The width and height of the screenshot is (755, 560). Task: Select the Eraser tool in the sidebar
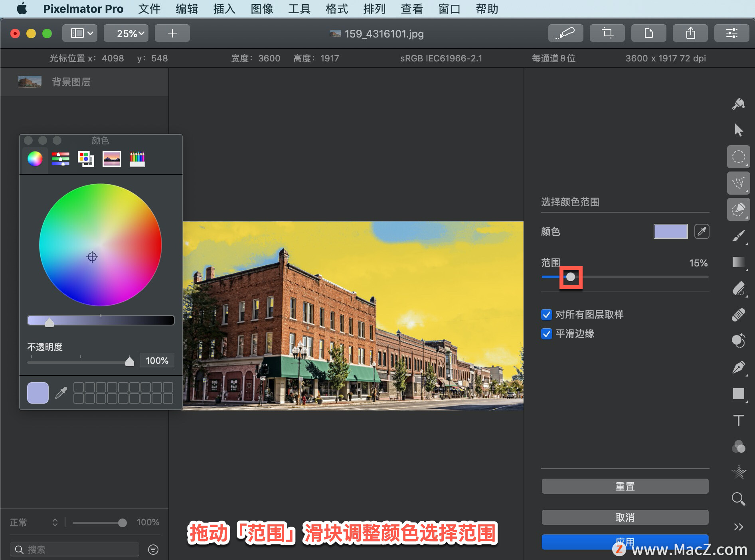[x=739, y=288]
